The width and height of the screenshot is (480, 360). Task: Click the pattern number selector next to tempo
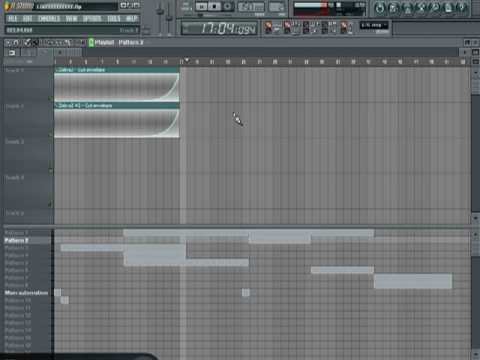[x=276, y=7]
